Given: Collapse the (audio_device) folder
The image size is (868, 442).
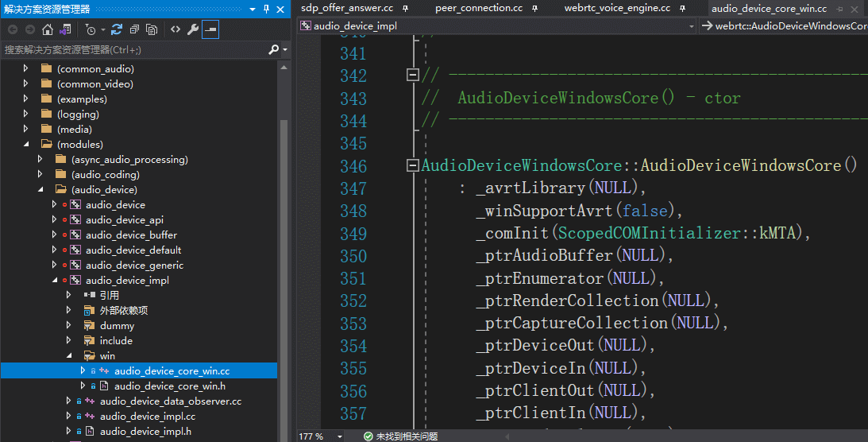Looking at the screenshot, I should [x=41, y=189].
